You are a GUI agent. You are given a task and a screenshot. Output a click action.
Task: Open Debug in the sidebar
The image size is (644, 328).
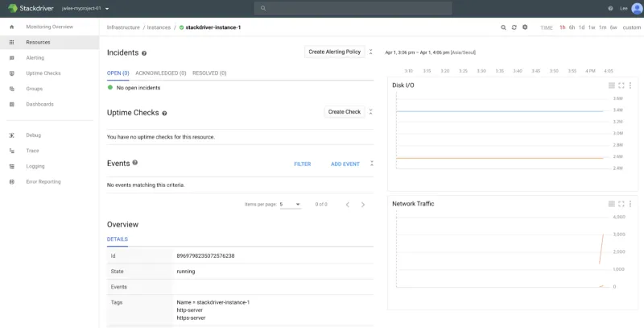click(33, 135)
